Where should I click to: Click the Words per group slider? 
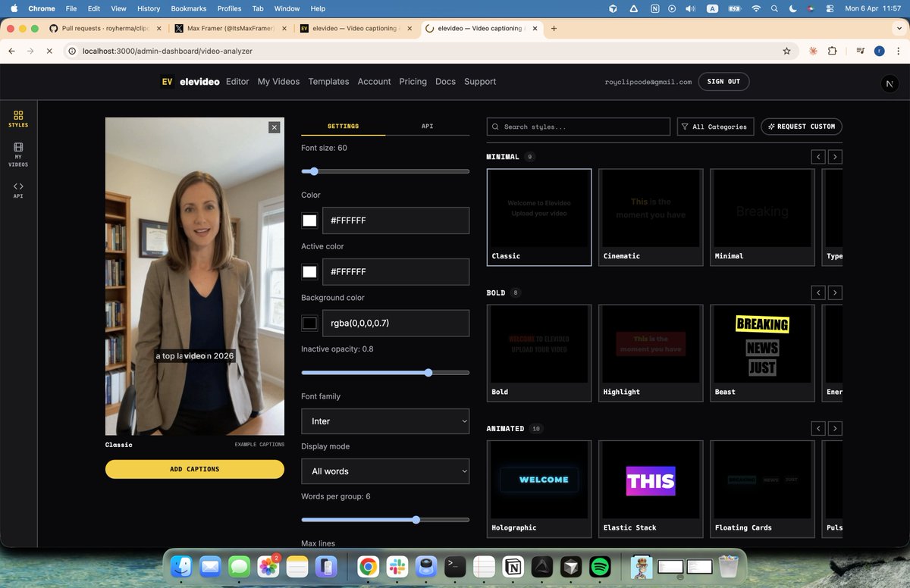pos(385,520)
